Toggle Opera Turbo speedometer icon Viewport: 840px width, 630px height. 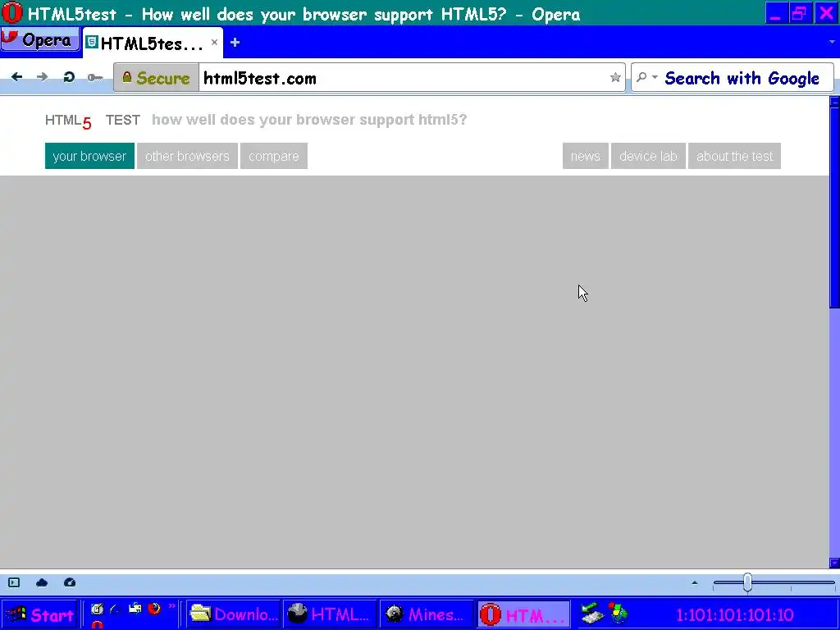pyautogui.click(x=70, y=583)
